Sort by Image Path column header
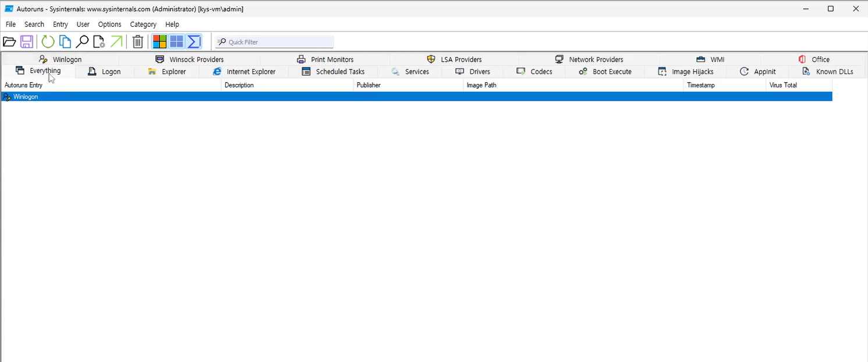Image resolution: width=868 pixels, height=362 pixels. point(573,85)
